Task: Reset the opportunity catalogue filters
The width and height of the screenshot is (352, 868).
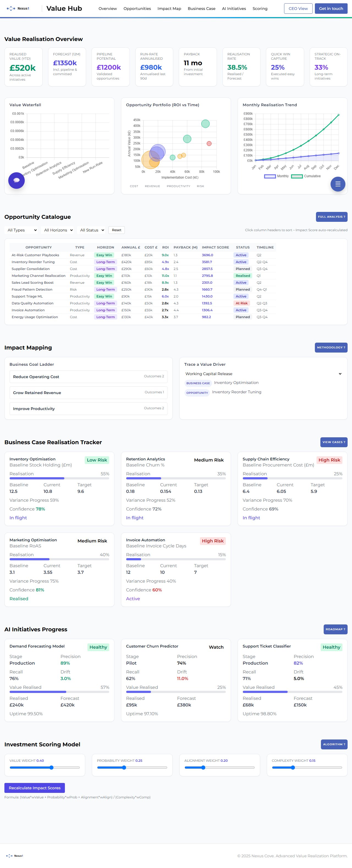Action: click(x=117, y=230)
